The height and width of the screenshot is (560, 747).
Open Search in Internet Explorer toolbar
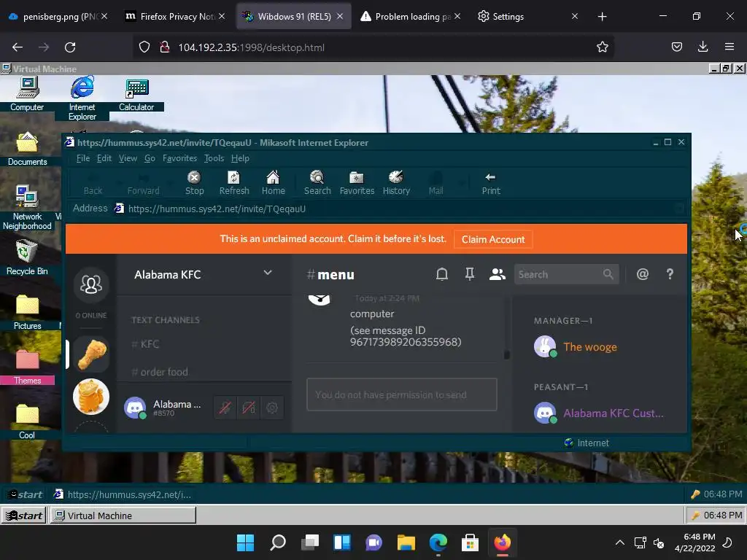[x=317, y=183]
